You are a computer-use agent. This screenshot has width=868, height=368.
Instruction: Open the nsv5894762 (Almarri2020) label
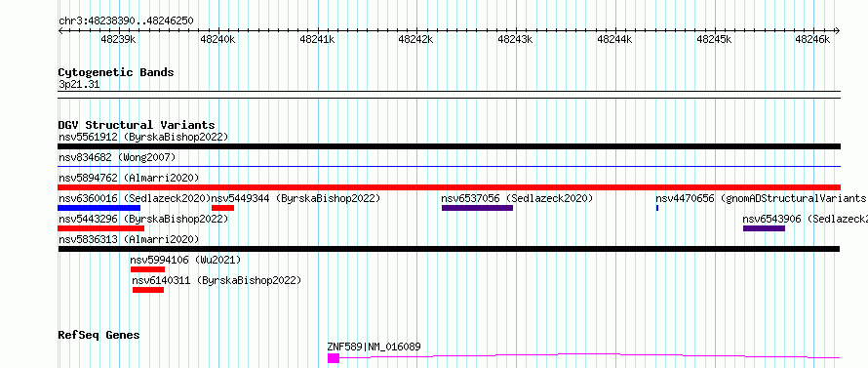pos(129,178)
